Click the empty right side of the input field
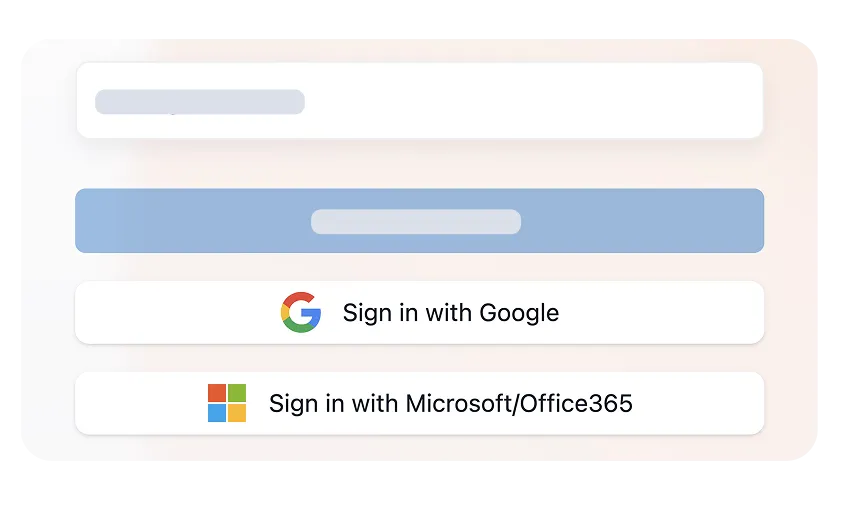The width and height of the screenshot is (852, 505). [x=543, y=101]
